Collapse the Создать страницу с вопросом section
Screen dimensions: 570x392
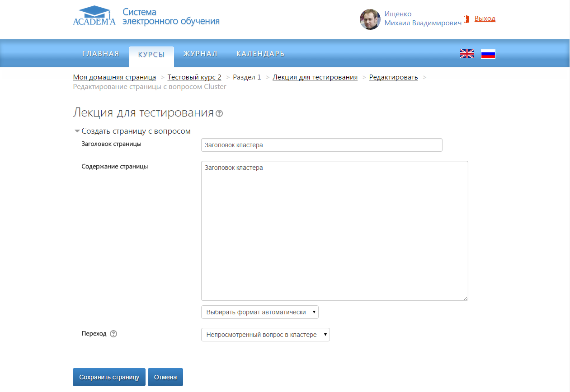(x=77, y=131)
